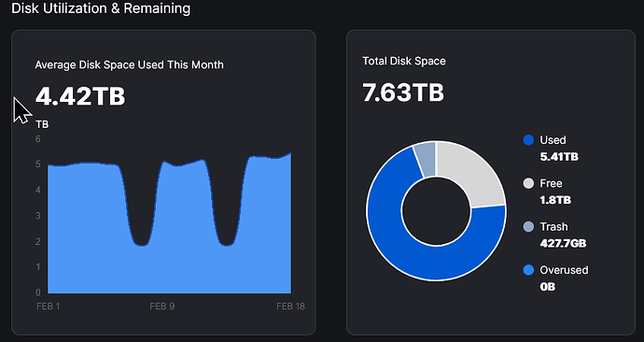644x342 pixels.
Task: Click the Overused legend color dot
Action: click(x=528, y=270)
